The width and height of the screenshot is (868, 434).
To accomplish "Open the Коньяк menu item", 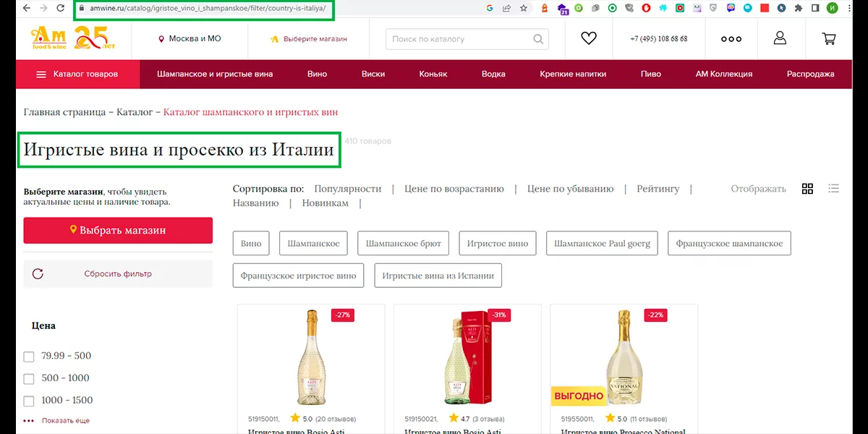I will (433, 74).
